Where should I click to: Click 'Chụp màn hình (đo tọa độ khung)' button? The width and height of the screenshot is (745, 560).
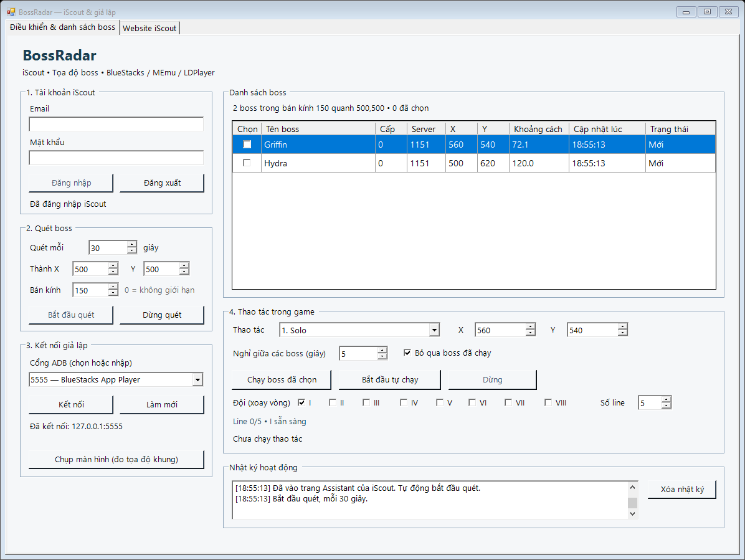coord(116,459)
